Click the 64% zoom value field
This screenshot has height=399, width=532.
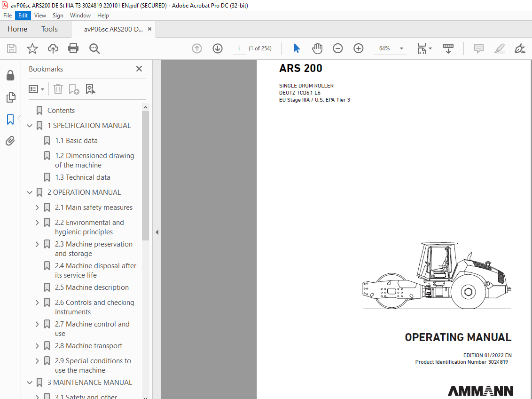click(x=384, y=48)
